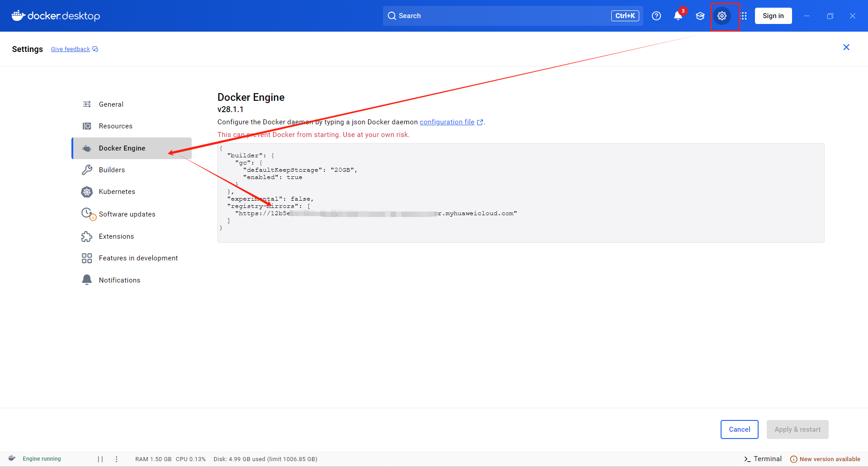Open notifications bell in header
868x467 pixels.
pyautogui.click(x=678, y=16)
